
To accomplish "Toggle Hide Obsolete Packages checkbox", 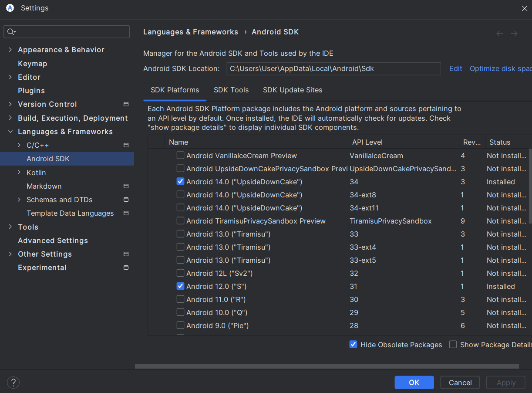I will [x=354, y=345].
